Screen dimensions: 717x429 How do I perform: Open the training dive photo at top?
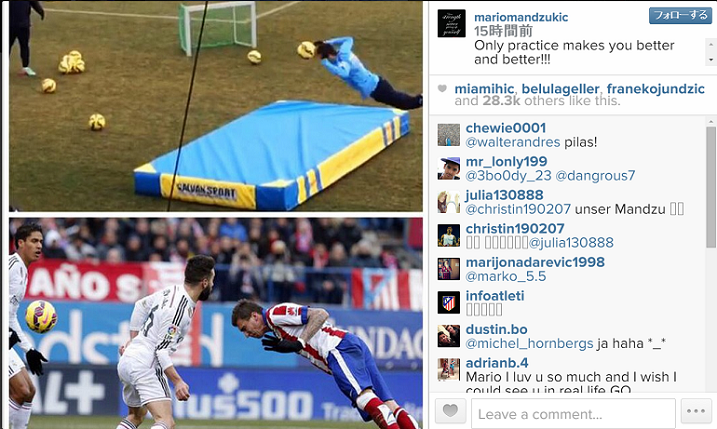pyautogui.click(x=216, y=106)
